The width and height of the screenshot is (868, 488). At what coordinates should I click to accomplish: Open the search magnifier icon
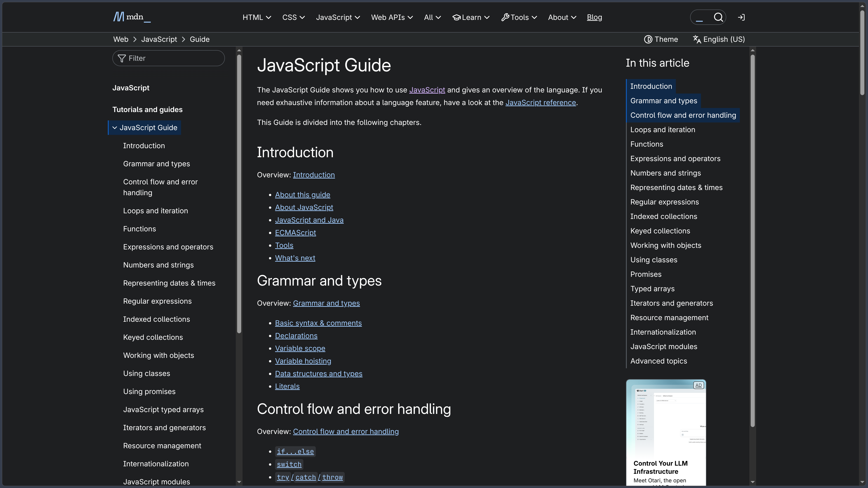pyautogui.click(x=718, y=17)
